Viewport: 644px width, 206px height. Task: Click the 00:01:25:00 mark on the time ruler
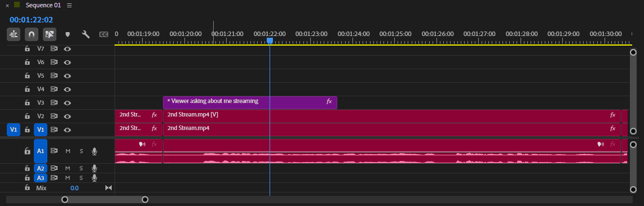[x=395, y=34]
